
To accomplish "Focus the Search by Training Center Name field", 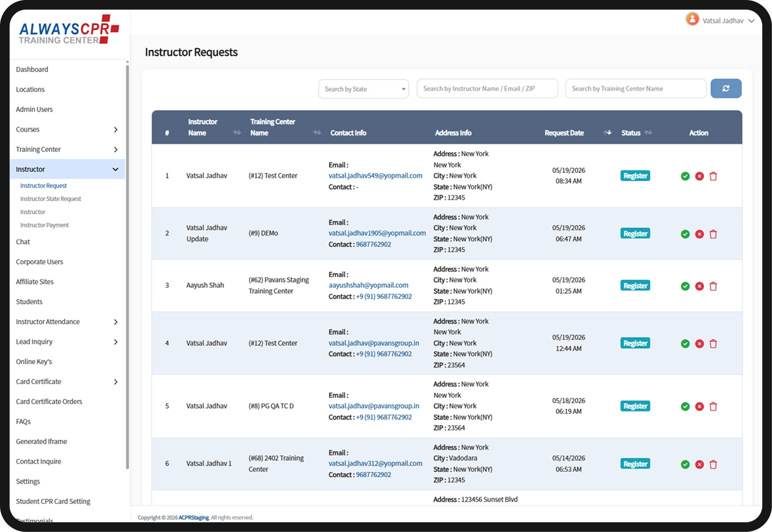I will click(x=636, y=89).
